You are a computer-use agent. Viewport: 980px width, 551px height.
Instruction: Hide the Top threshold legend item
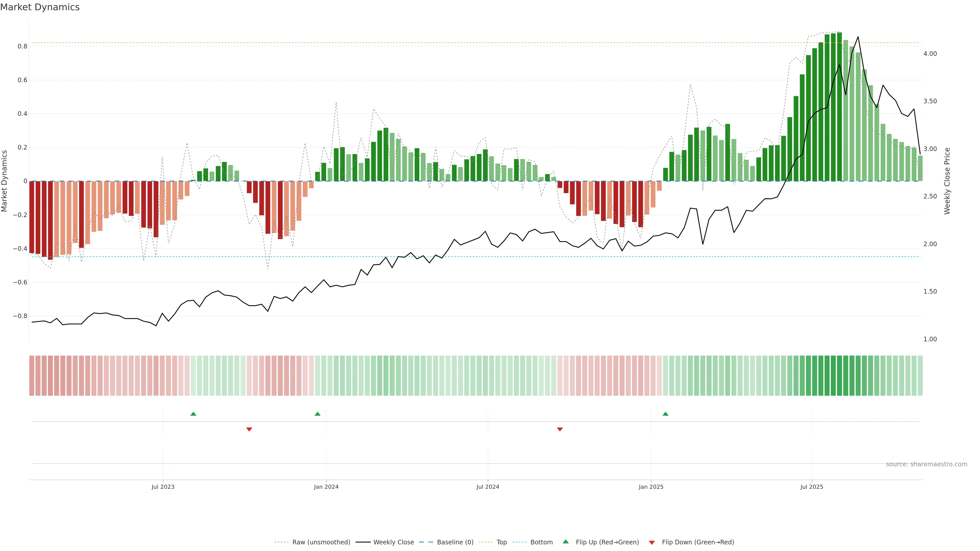[501, 542]
